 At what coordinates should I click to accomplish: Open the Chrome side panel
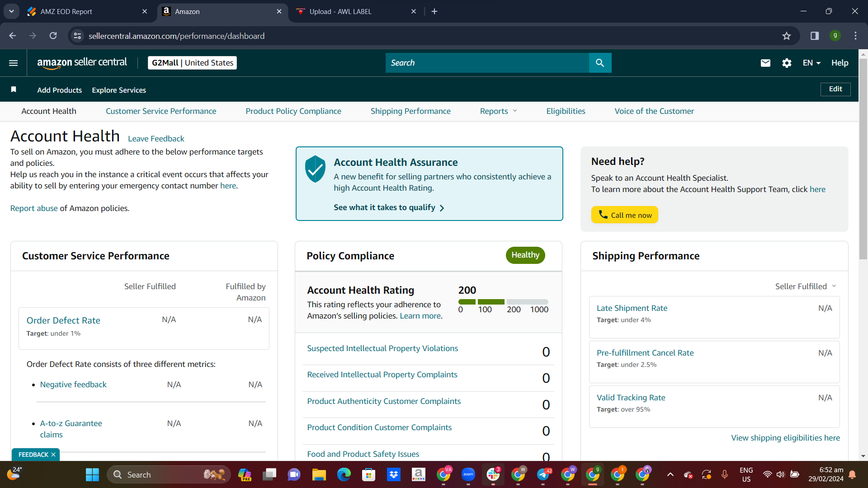click(815, 36)
